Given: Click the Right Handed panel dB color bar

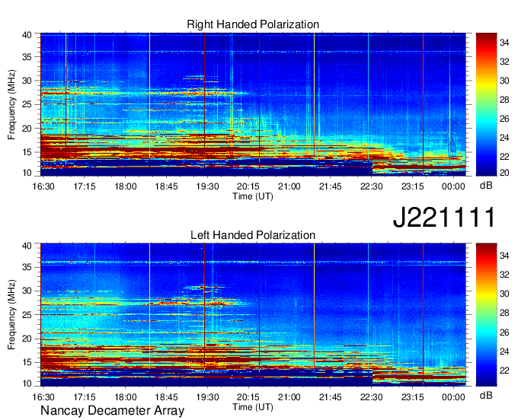Looking at the screenshot, I should point(486,104).
